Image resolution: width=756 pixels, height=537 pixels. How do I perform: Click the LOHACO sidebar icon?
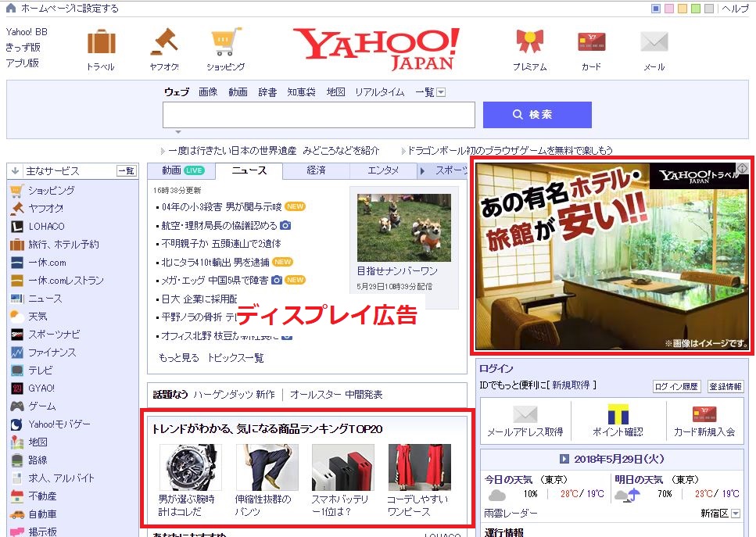point(17,227)
